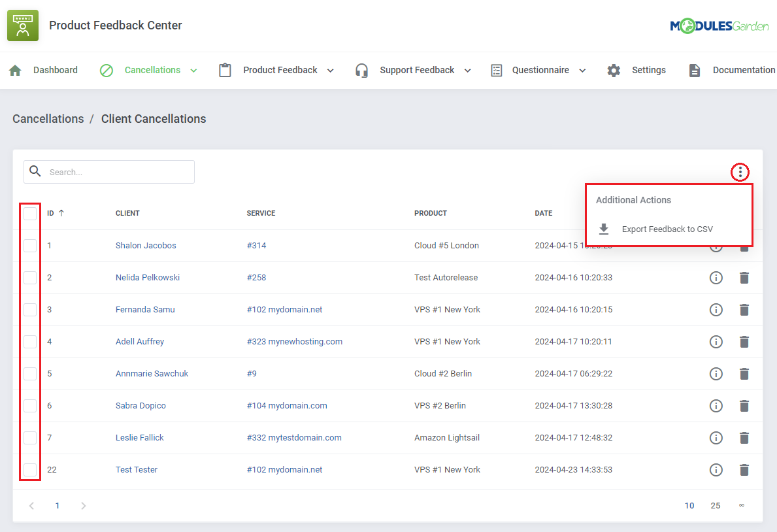Delete Test Tester's cancellation entry
Screen dimensions: 777x532
744,469
